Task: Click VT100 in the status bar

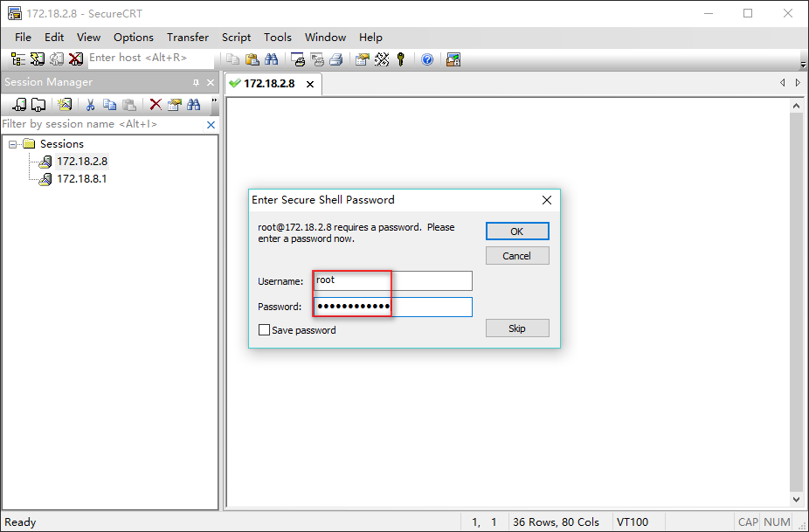Action: pos(633,522)
